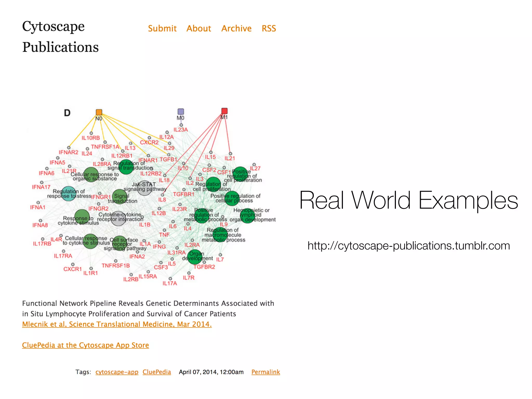Click the Positive regulation of cell proliferation node
532x399 pixels.
(x=240, y=174)
